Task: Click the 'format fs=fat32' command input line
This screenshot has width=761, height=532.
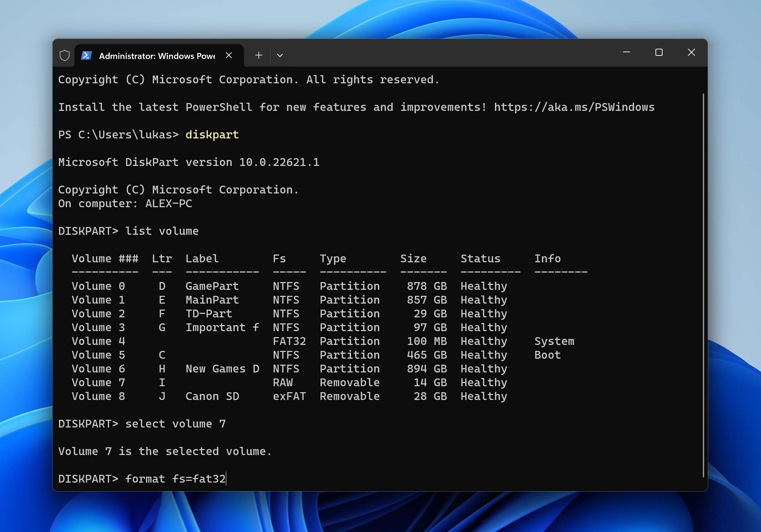Action: click(x=175, y=479)
